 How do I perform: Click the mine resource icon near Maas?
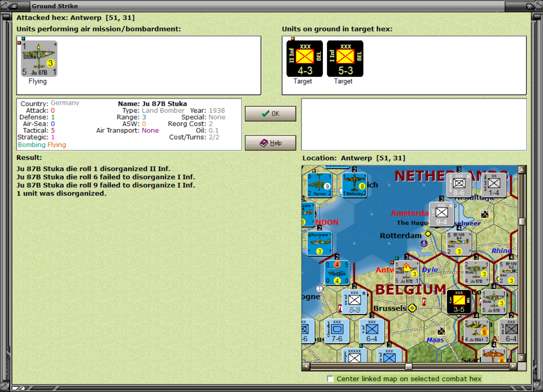[441, 331]
